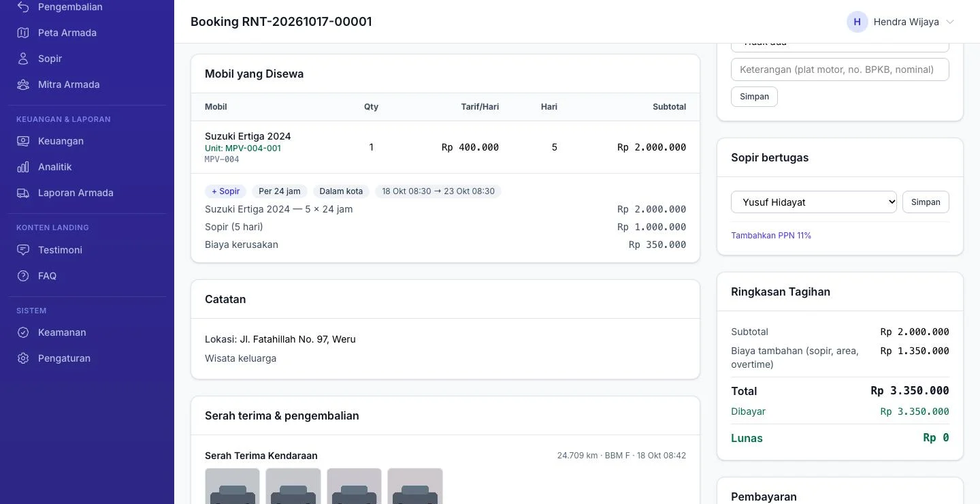This screenshot has height=504, width=980.
Task: Click the '+ Sopir' tag
Action: pyautogui.click(x=225, y=191)
